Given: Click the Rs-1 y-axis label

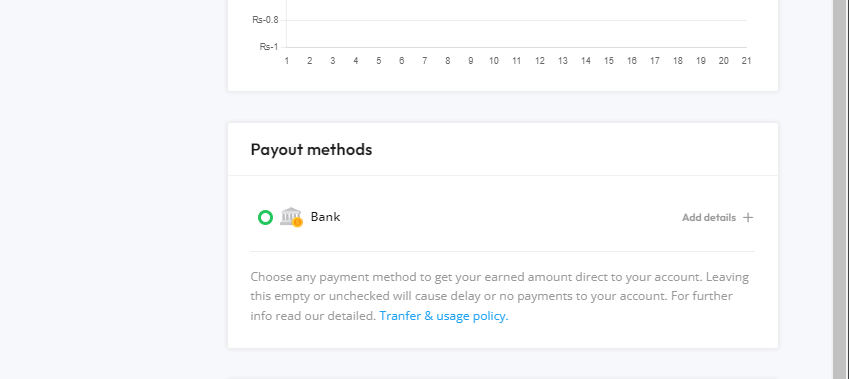Looking at the screenshot, I should click(x=269, y=47).
